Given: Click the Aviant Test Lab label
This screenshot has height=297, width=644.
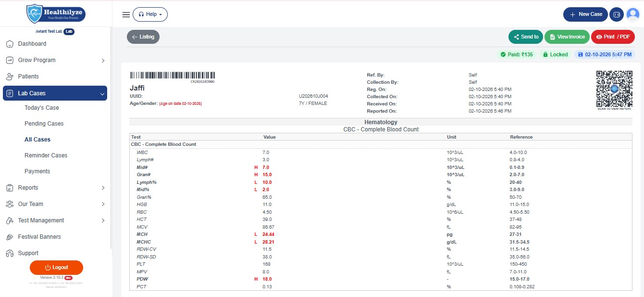Looking at the screenshot, I should pos(49,32).
